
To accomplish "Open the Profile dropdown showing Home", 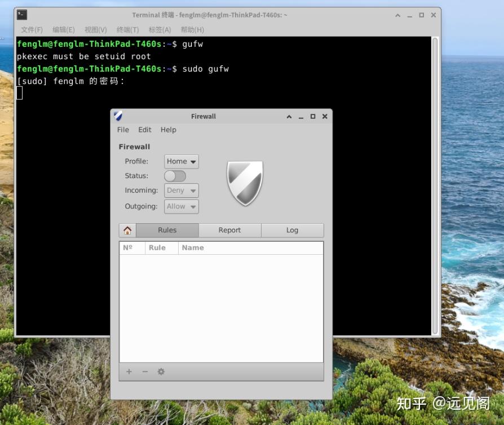I will point(180,161).
